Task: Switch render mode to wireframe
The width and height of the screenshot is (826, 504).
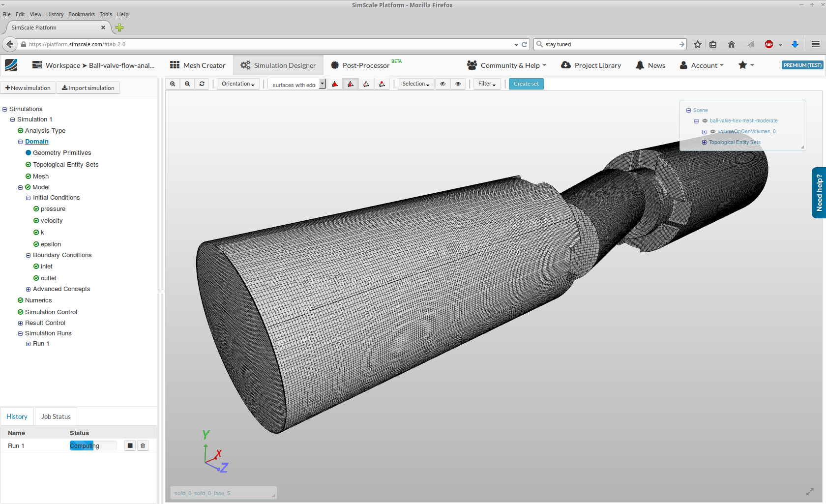Action: (366, 84)
